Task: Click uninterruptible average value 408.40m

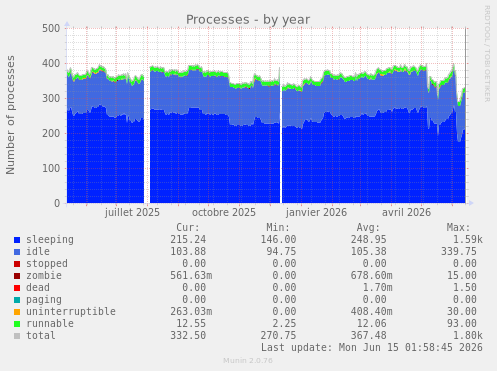Action: tap(372, 312)
